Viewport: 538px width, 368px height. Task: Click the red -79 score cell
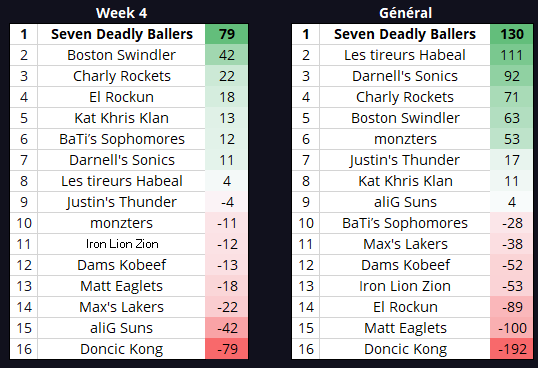pyautogui.click(x=226, y=349)
